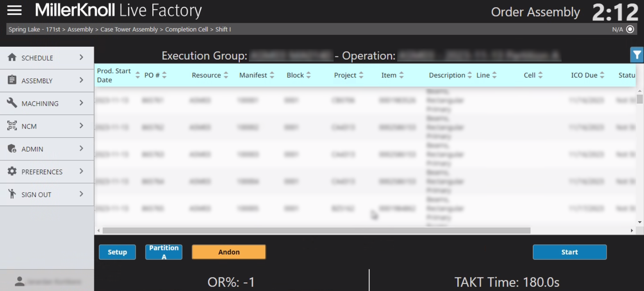Image resolution: width=644 pixels, height=291 pixels.
Task: Sort table by Resource arrows
Action: point(226,75)
